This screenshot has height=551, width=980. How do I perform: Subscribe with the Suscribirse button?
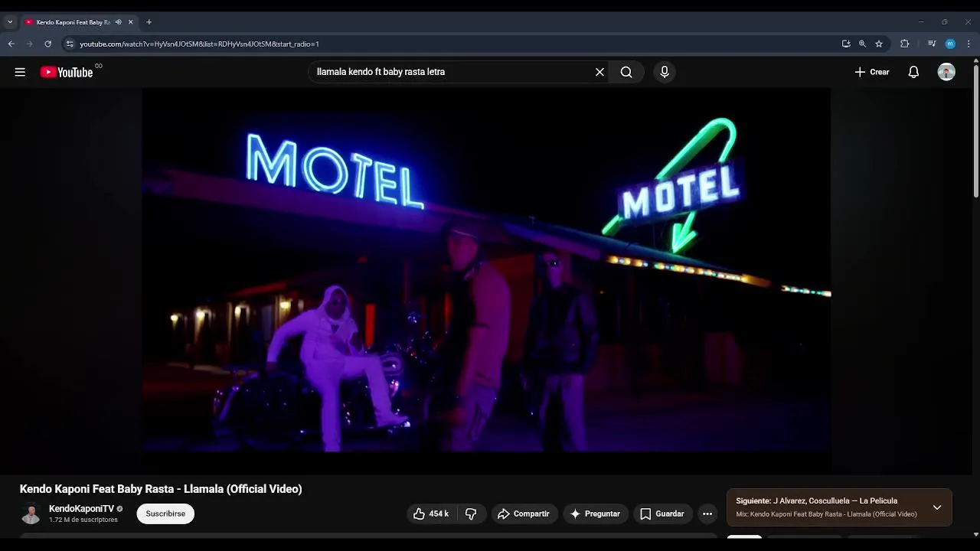tap(165, 514)
